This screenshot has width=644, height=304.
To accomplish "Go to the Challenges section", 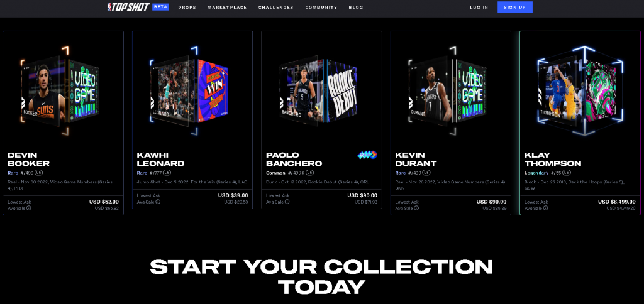I will pyautogui.click(x=275, y=8).
